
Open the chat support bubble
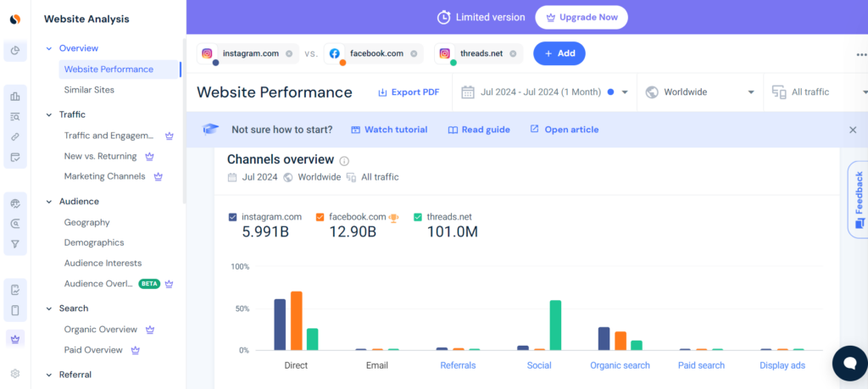[849, 364]
